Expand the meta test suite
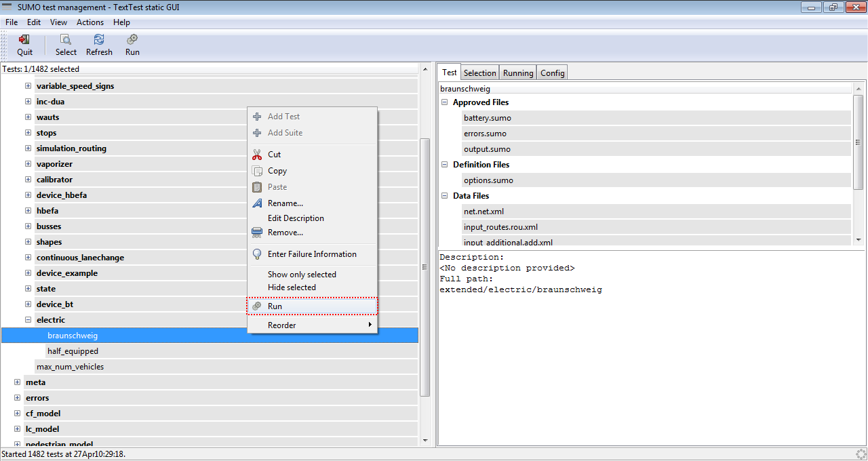The width and height of the screenshot is (868, 461). [18, 382]
